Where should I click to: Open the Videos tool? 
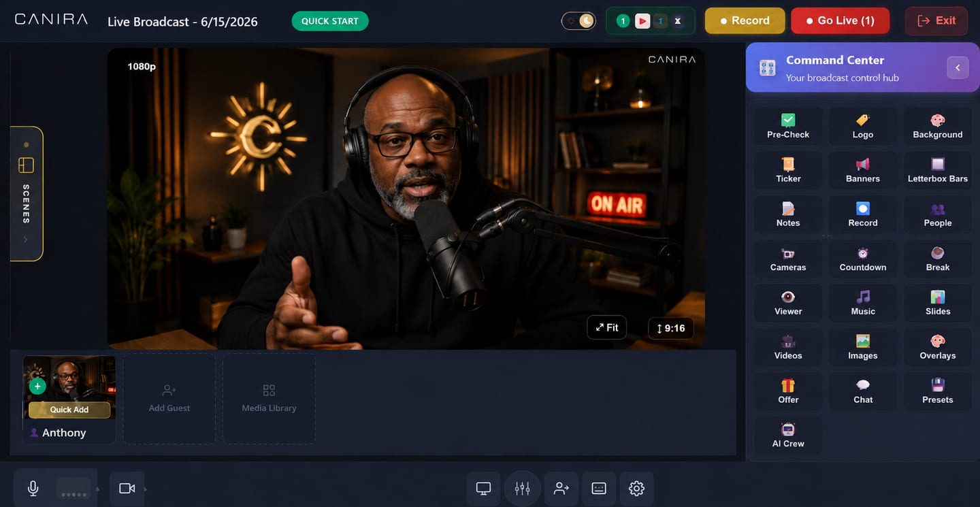788,347
